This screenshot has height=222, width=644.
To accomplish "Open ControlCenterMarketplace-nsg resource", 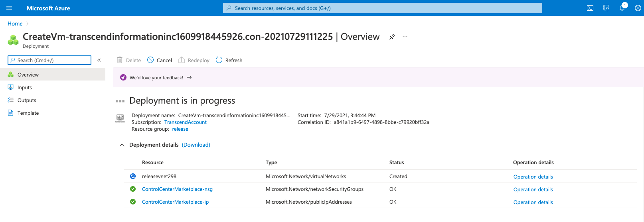I will point(177,189).
